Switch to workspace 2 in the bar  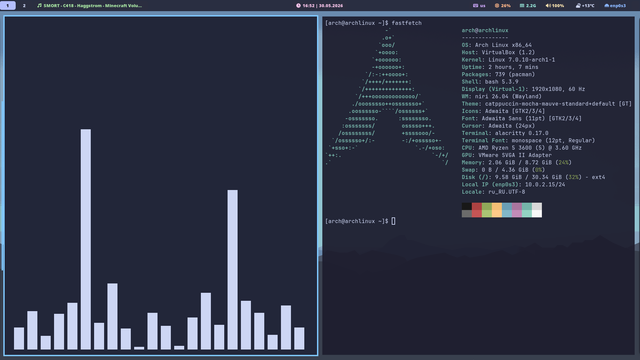point(24,5)
